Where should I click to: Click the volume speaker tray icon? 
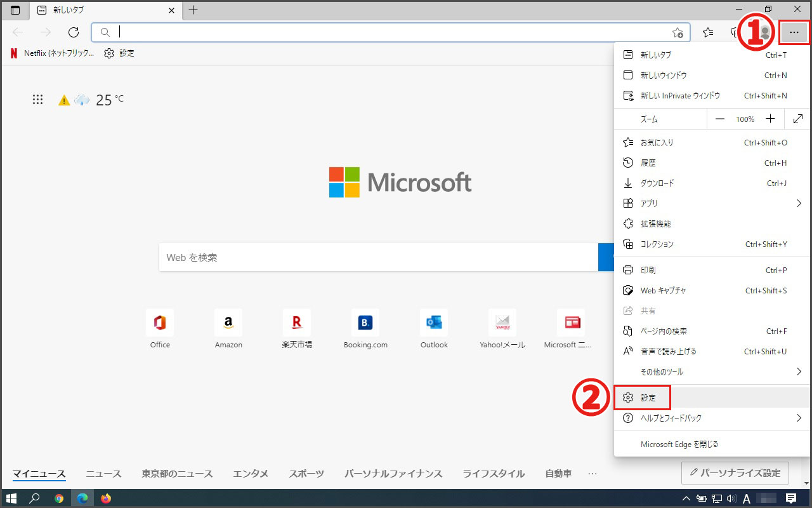pyautogui.click(x=731, y=498)
